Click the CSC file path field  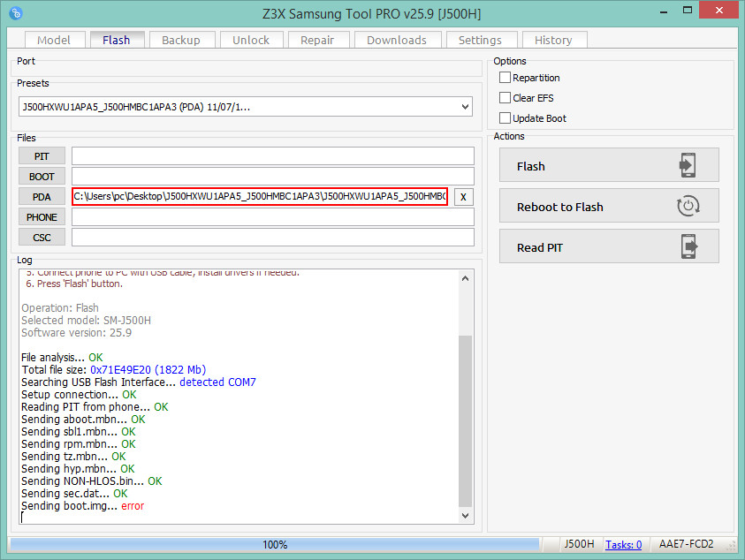[x=273, y=238]
